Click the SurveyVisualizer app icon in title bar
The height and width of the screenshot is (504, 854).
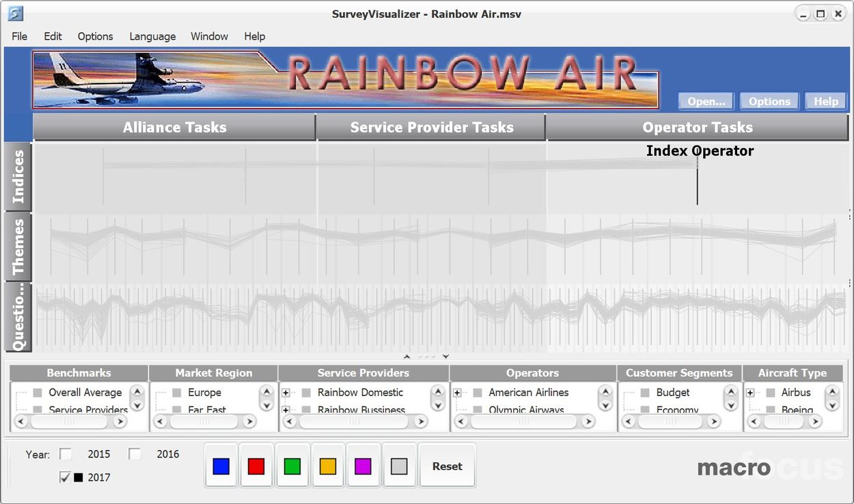point(15,14)
